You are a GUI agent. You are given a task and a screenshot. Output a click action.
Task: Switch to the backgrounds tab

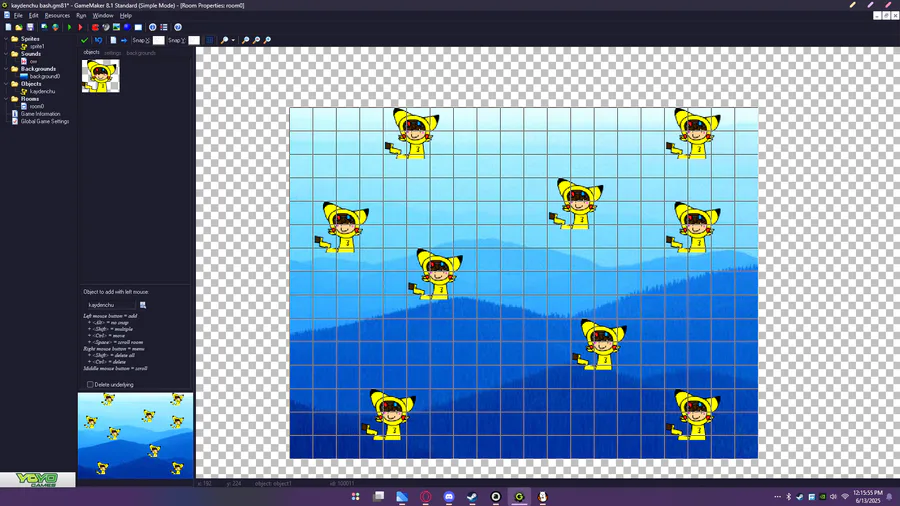[x=141, y=53]
